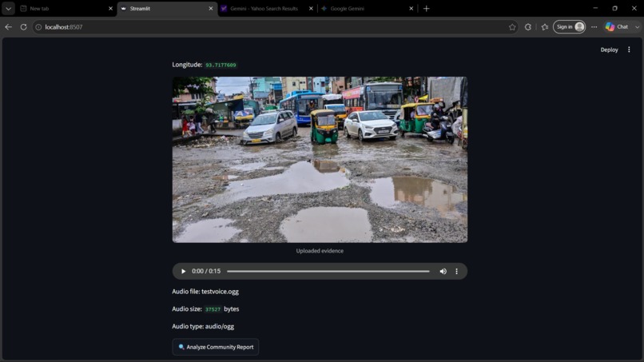Click the Audio file: testvoice.ogg text

pyautogui.click(x=205, y=292)
